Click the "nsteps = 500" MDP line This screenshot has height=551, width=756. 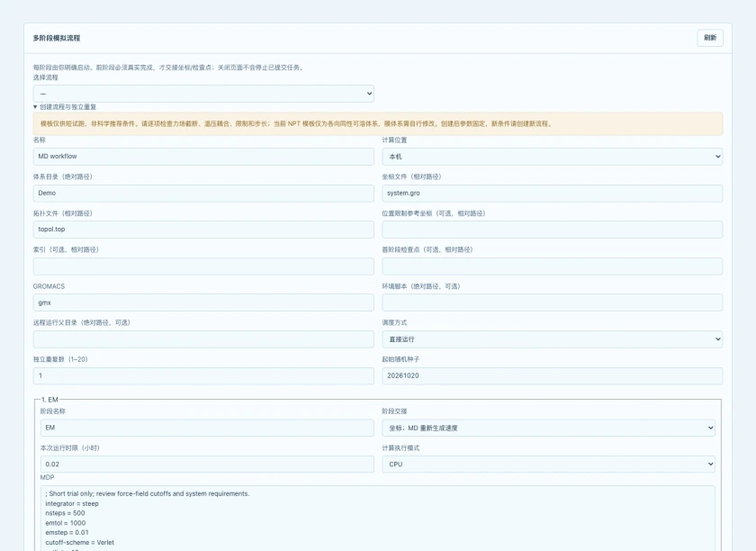[x=65, y=513]
